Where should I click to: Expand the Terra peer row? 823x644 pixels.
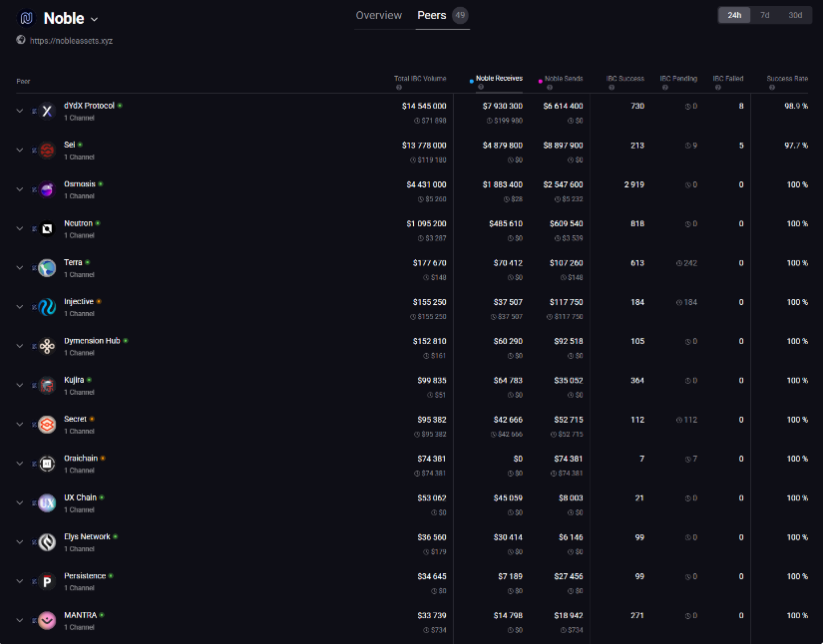(x=20, y=268)
